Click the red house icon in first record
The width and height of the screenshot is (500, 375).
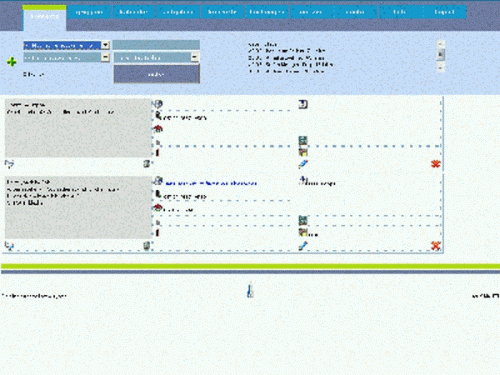(x=158, y=129)
